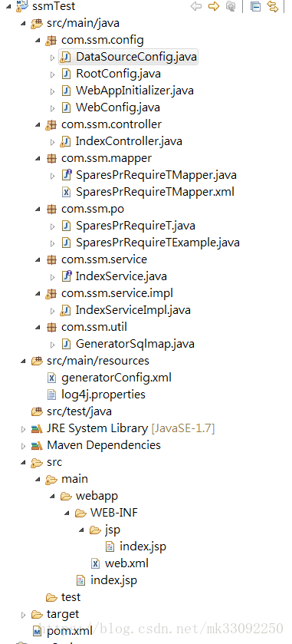Expand the Maven Dependencies node
Viewport: 292px width, 644px height.
point(24,446)
